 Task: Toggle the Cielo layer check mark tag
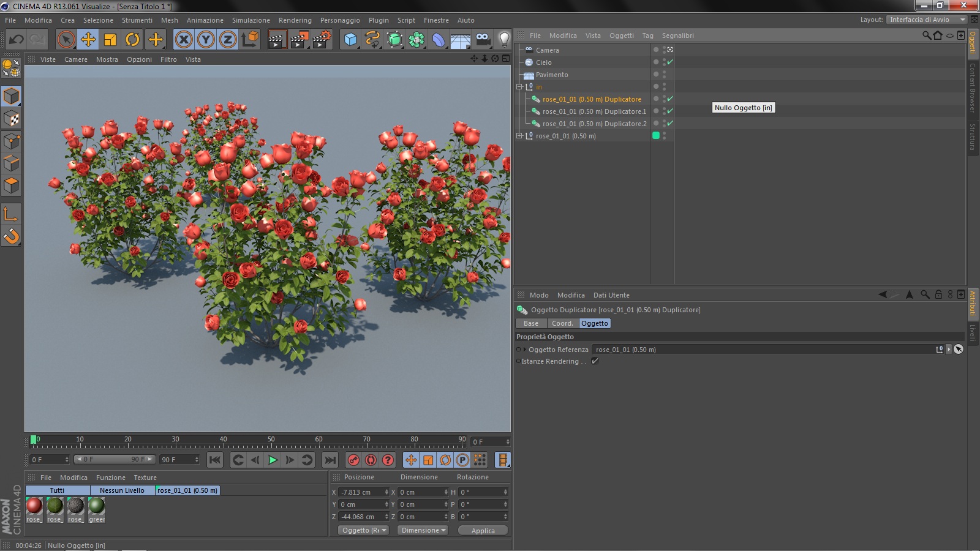coord(670,62)
